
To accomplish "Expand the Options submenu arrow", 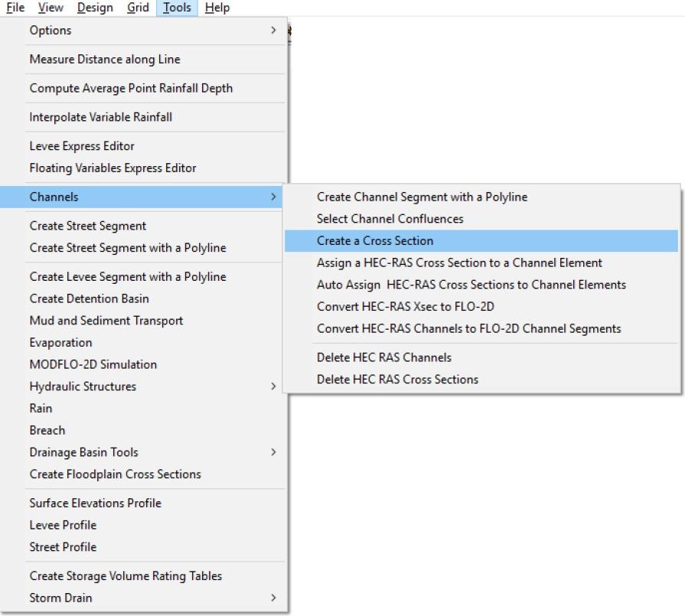I will tap(273, 31).
